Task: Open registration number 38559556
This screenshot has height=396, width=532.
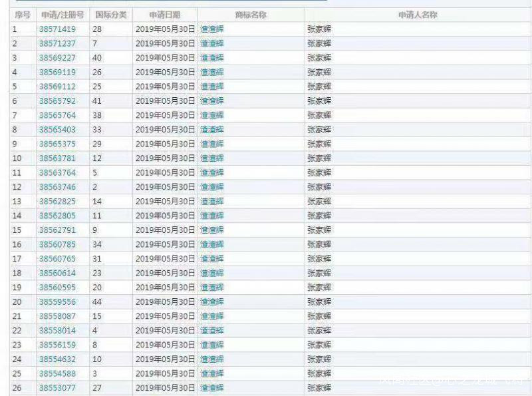Action: (57, 301)
